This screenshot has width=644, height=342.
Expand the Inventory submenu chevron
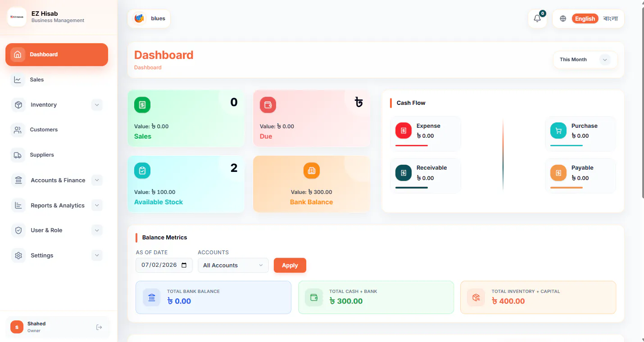pyautogui.click(x=97, y=105)
